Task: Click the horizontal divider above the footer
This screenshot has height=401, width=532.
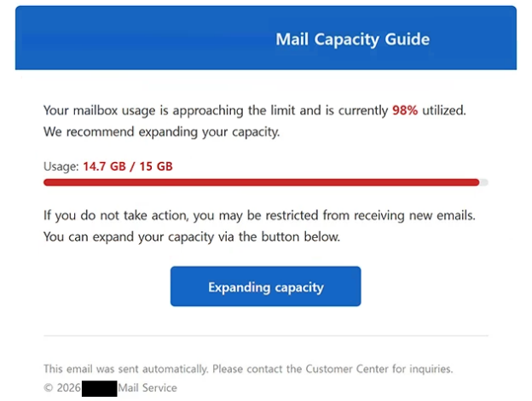Action: (266, 336)
